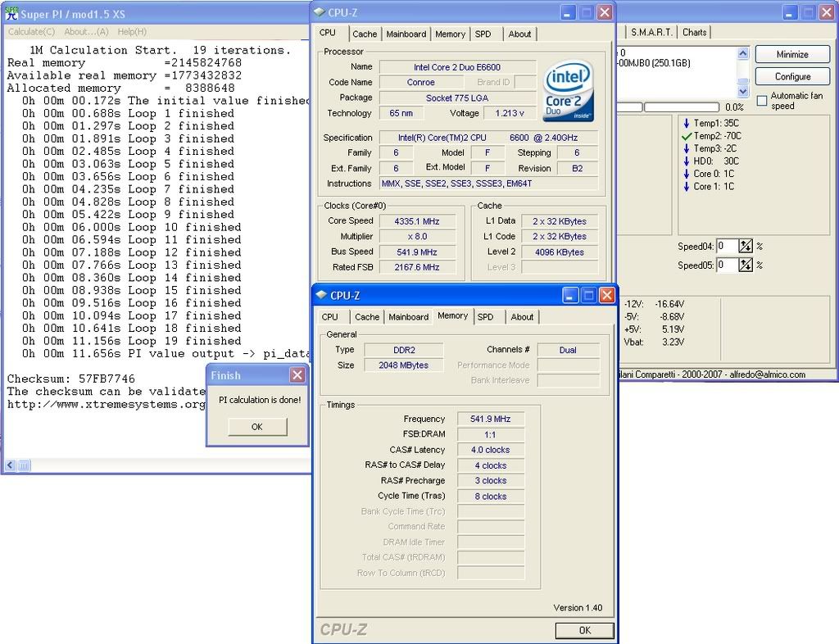Image resolution: width=839 pixels, height=644 pixels.
Task: Open the S.M.A.R.T. tab in SpeedFan
Action: click(652, 33)
